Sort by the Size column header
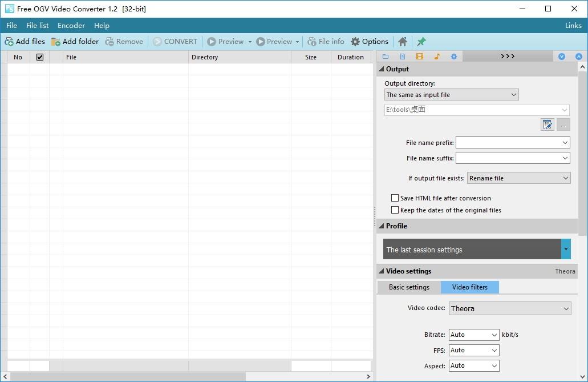 pyautogui.click(x=311, y=57)
